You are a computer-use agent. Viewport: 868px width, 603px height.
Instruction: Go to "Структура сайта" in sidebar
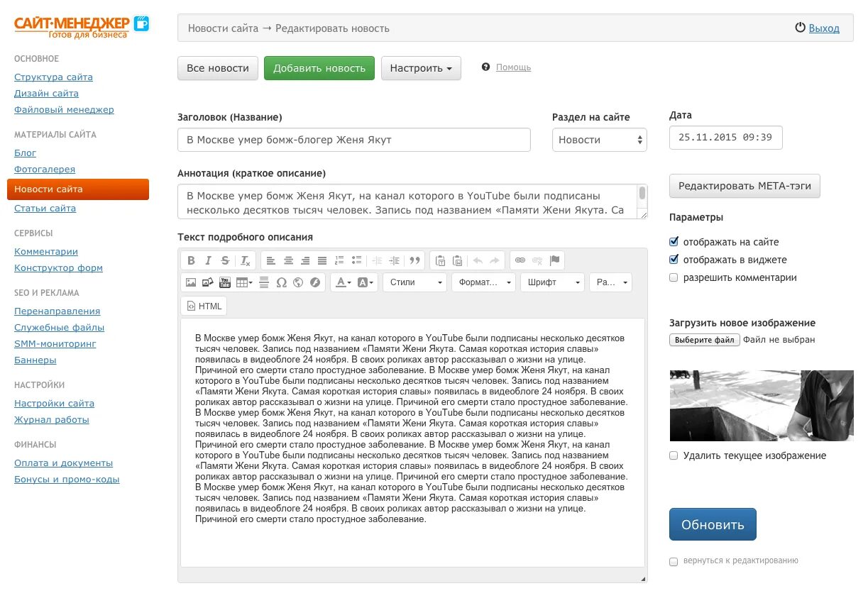(x=53, y=77)
